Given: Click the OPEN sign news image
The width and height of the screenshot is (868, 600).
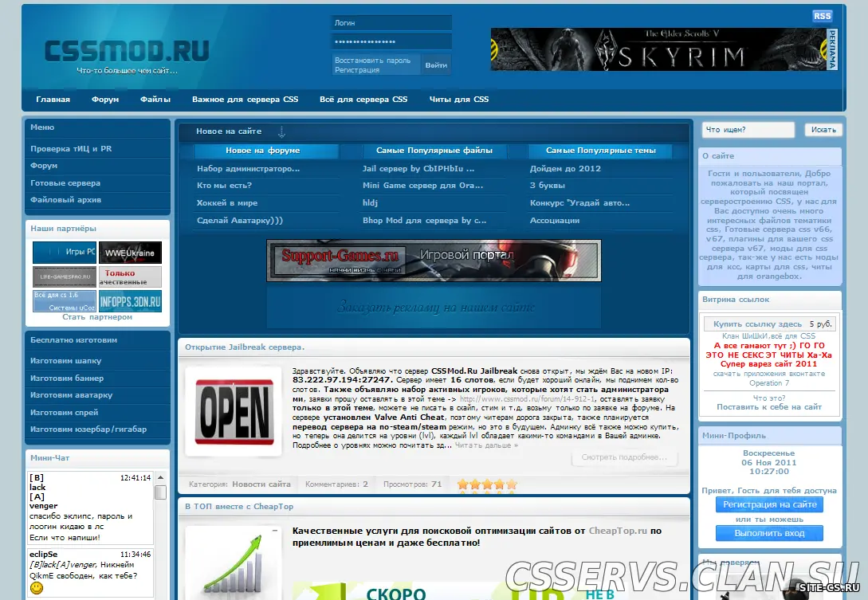Looking at the screenshot, I should [234, 411].
